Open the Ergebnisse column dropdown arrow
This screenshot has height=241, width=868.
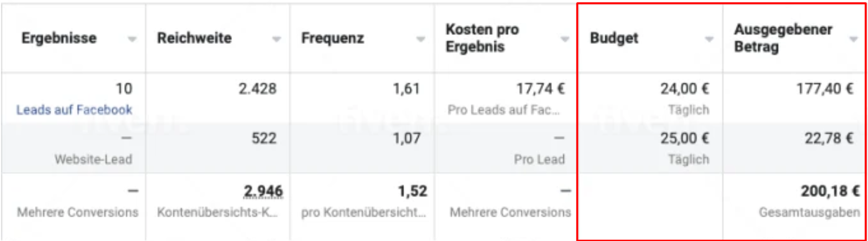[132, 39]
